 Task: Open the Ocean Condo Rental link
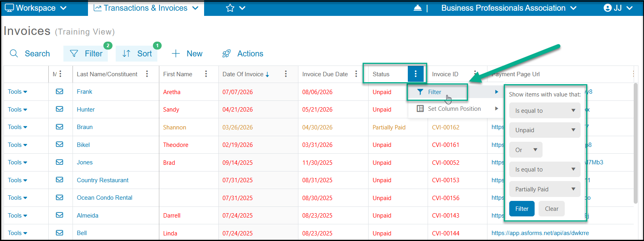[105, 198]
